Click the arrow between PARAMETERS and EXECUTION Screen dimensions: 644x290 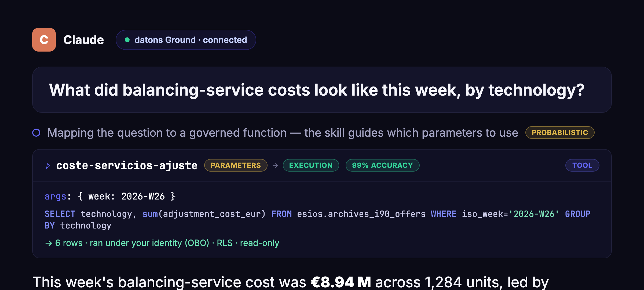(275, 165)
